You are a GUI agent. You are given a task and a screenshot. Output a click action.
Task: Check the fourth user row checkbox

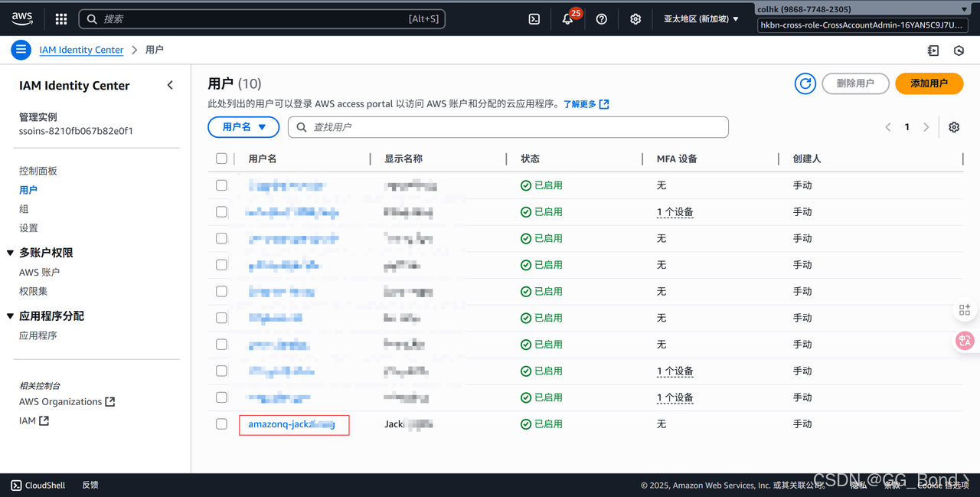click(x=221, y=264)
